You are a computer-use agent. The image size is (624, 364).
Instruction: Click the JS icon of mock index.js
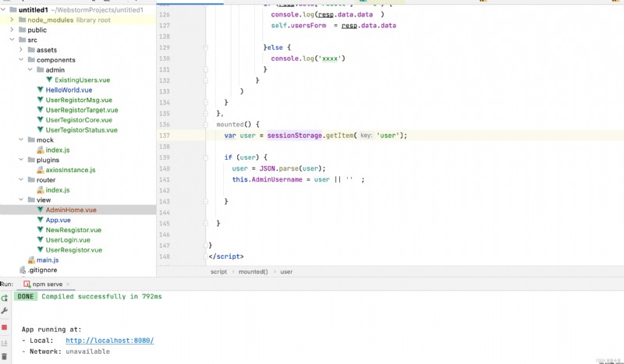point(41,150)
